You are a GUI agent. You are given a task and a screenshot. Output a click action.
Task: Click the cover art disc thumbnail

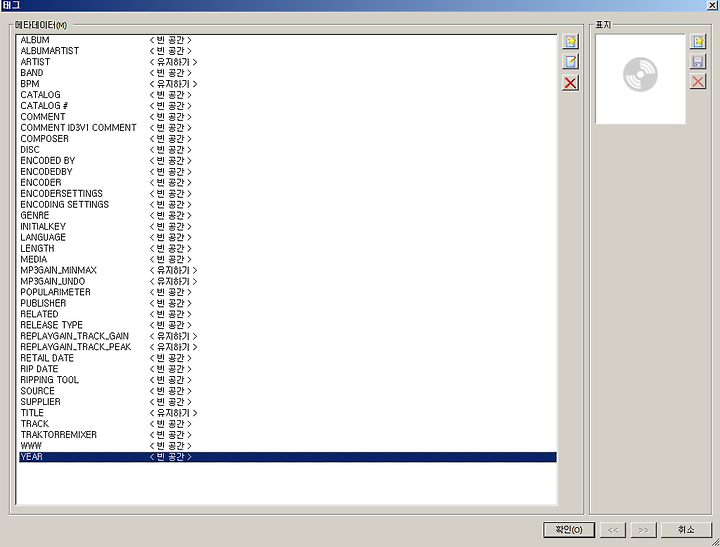coord(640,79)
